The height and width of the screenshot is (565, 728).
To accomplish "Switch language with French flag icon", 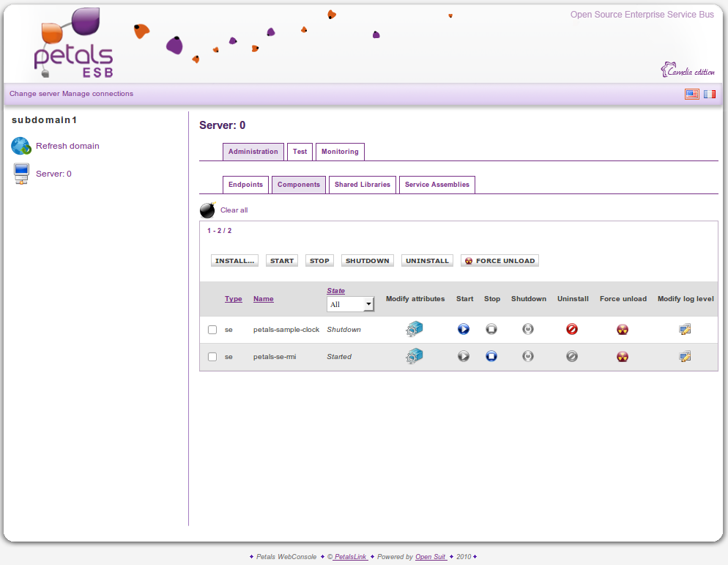I will (x=710, y=94).
